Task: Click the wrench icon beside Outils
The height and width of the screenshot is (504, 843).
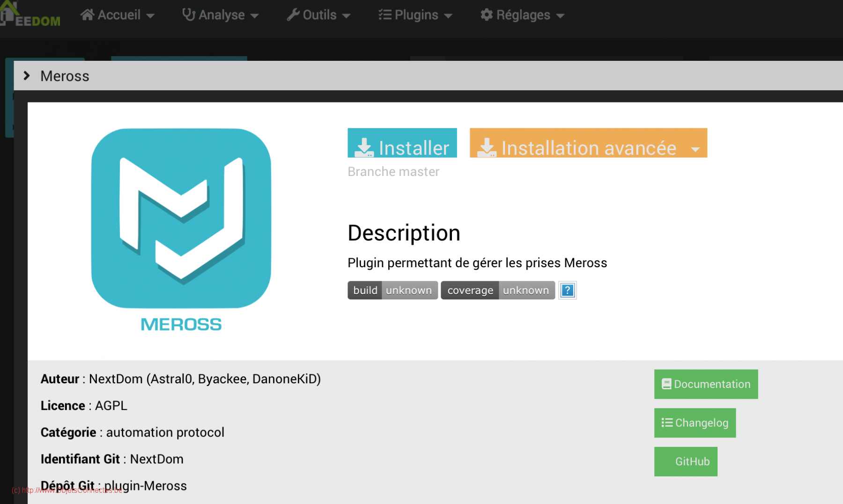Action: (293, 15)
